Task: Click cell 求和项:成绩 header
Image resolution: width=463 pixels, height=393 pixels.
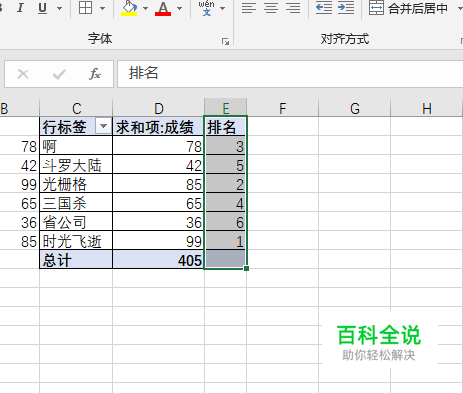Action: 158,126
